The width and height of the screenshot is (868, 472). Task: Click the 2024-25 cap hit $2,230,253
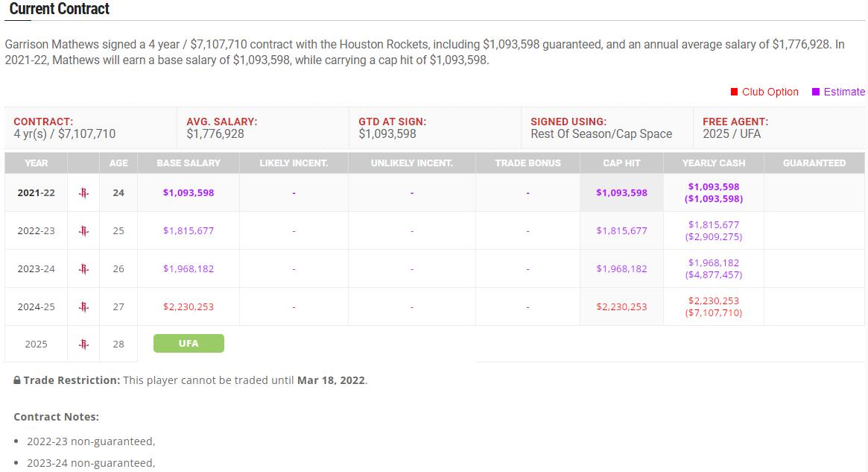point(621,307)
